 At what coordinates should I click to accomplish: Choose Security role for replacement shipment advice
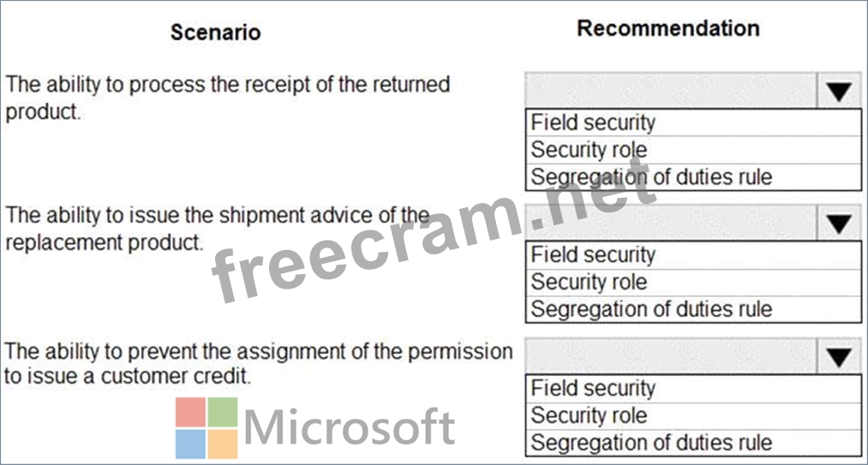point(589,282)
